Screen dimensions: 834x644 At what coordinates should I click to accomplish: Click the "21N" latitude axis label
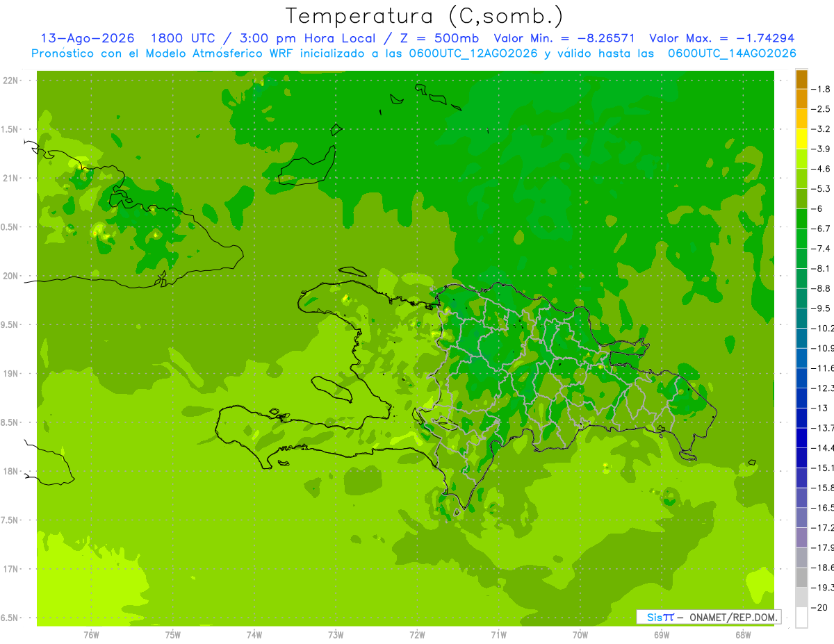(x=11, y=179)
